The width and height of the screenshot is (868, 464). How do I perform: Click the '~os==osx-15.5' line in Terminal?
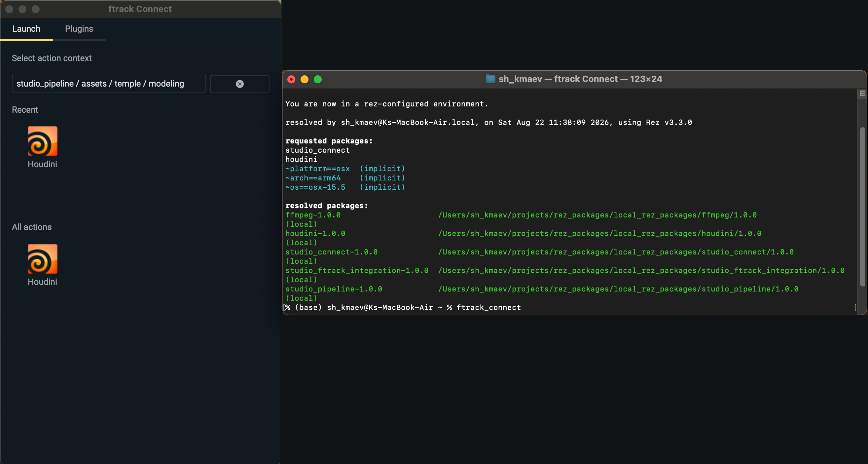(x=345, y=187)
